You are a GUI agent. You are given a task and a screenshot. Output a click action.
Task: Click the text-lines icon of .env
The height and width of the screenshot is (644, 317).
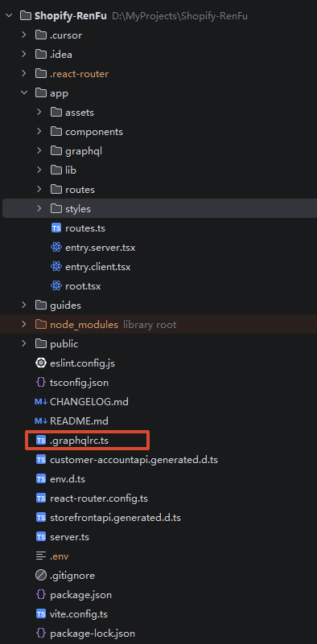click(41, 556)
